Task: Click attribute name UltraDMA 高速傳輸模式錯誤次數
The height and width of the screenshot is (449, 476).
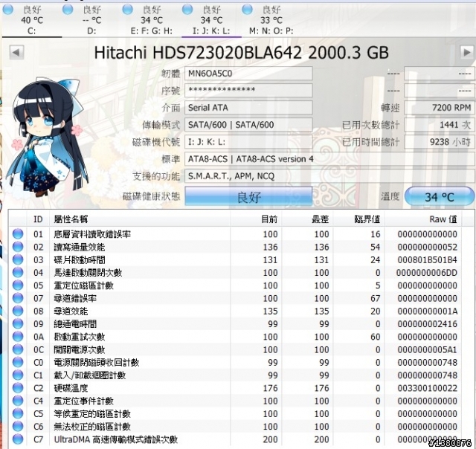Action: click(x=116, y=439)
